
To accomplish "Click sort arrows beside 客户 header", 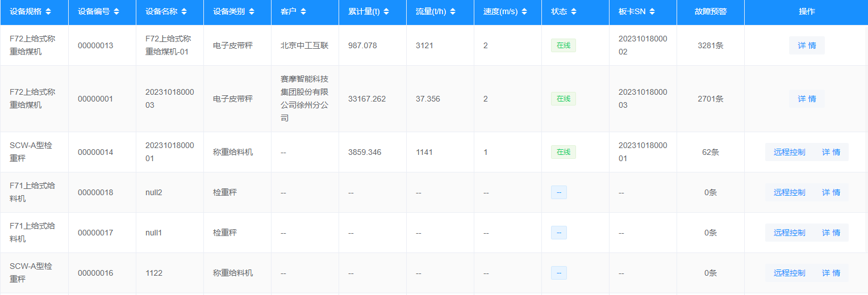I will (303, 12).
